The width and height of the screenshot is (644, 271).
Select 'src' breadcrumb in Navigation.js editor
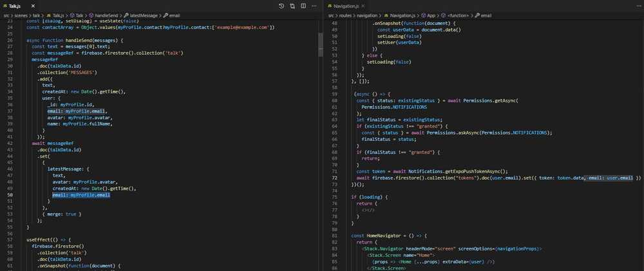(331, 15)
